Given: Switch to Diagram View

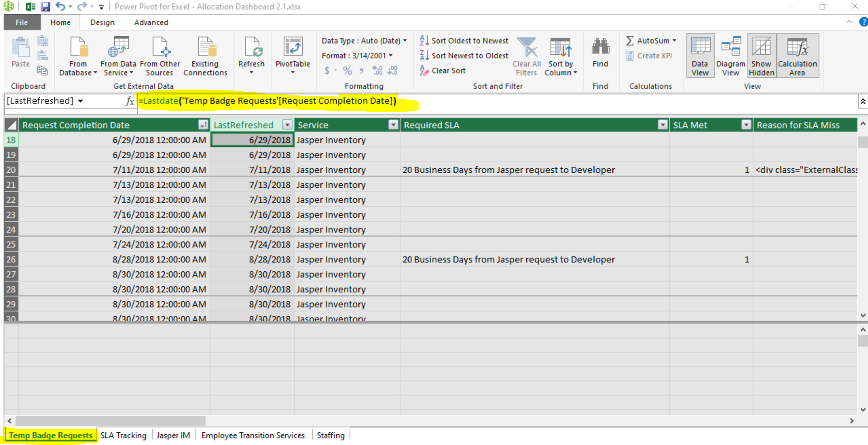Looking at the screenshot, I should tap(730, 56).
